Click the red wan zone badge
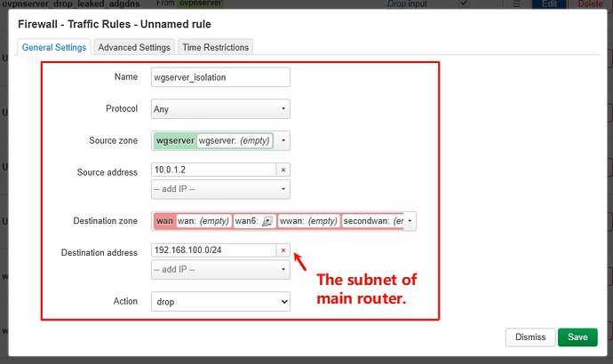The width and height of the screenshot is (613, 364). (164, 221)
